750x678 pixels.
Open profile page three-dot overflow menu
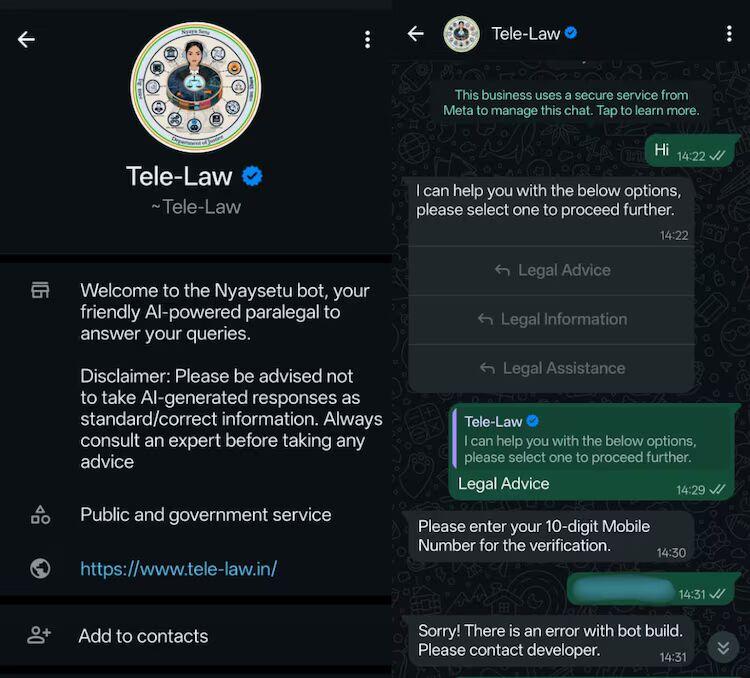click(367, 39)
